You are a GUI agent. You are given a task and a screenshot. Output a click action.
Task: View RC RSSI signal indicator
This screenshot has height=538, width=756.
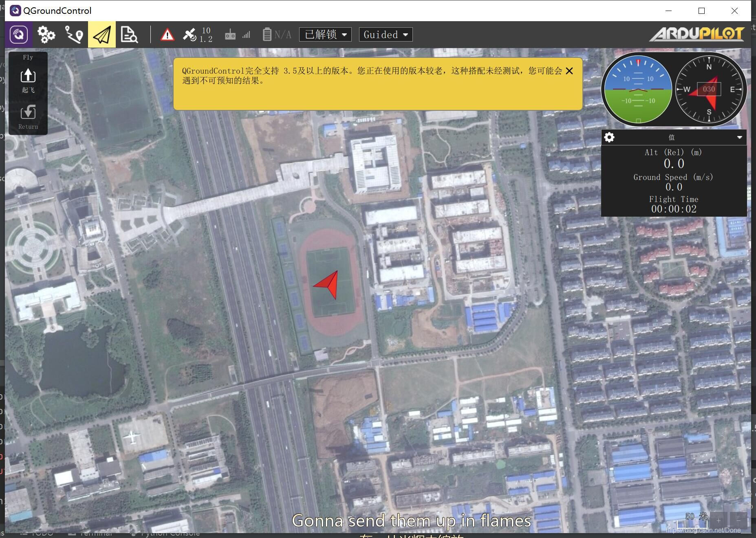click(x=238, y=35)
